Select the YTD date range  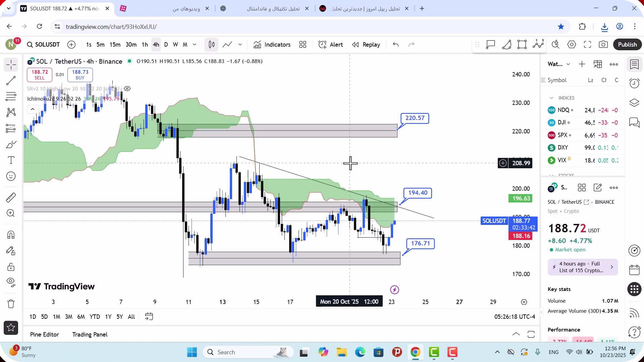[x=95, y=317]
